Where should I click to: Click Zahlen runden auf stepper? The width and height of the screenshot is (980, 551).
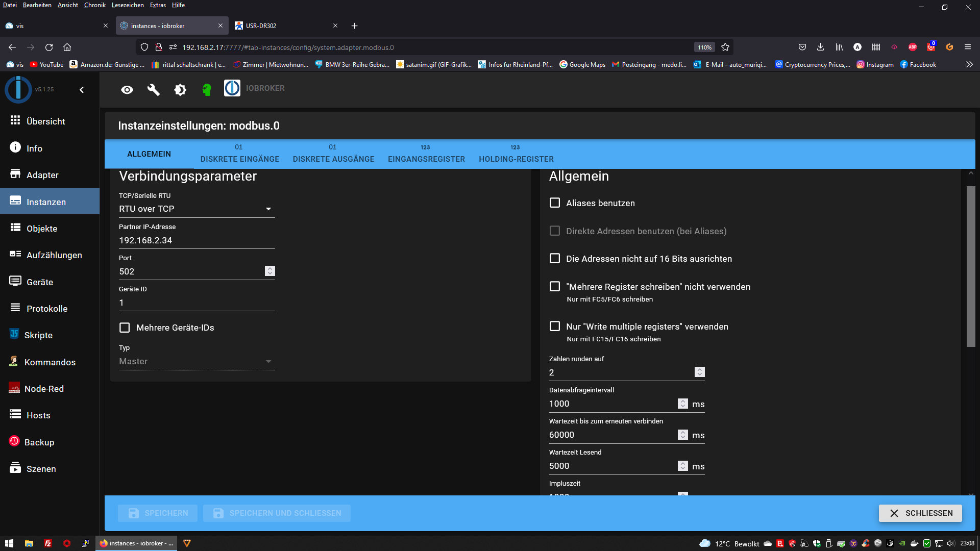coord(700,372)
